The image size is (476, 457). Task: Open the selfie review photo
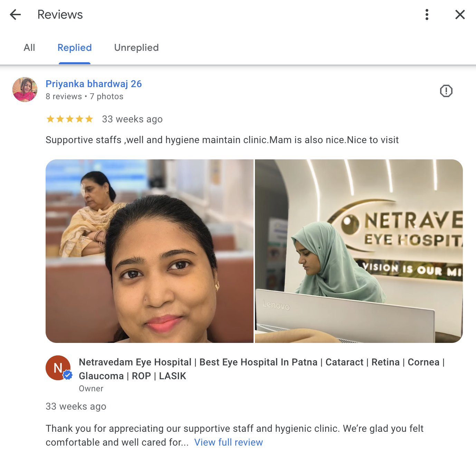[x=150, y=251]
